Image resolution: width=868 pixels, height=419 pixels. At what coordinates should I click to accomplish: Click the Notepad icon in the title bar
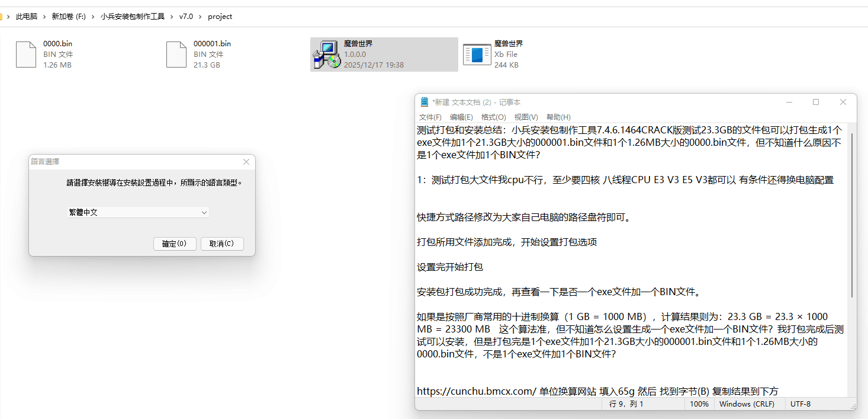click(x=424, y=101)
